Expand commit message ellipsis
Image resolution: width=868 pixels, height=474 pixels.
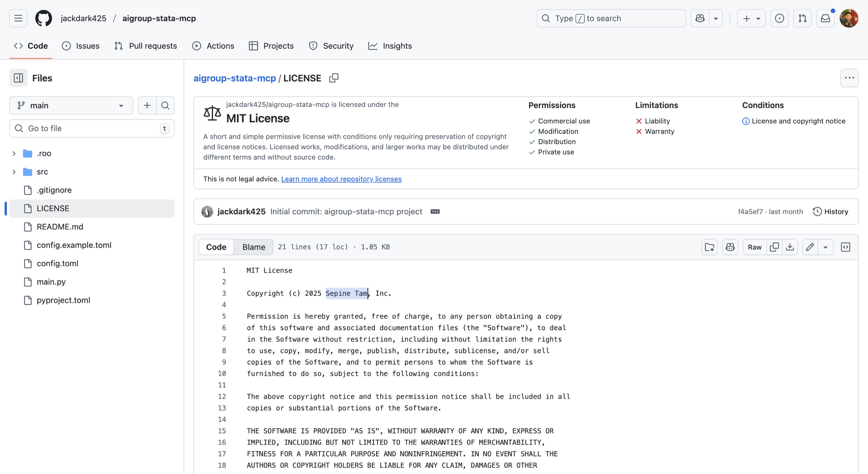435,212
